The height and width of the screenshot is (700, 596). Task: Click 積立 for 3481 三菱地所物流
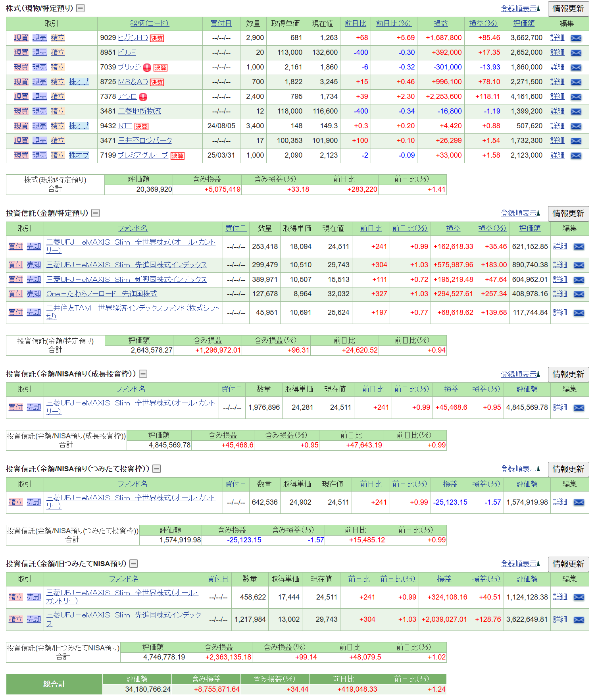pyautogui.click(x=58, y=111)
